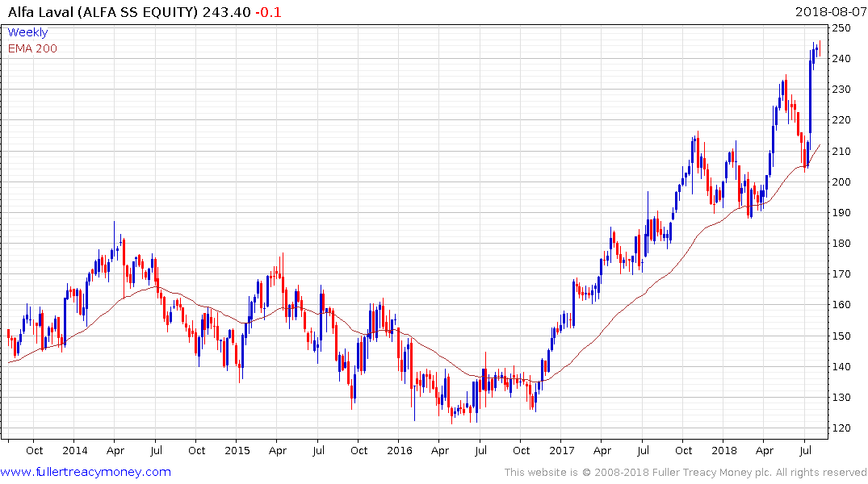Click the 240 price axis label
This screenshot has height=484, width=868.
(841, 59)
